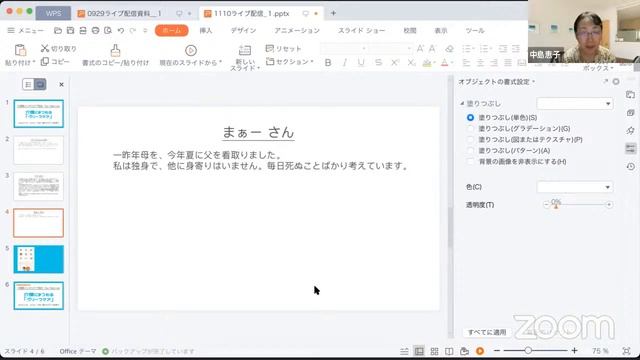Screen dimensions: 640x360
Task: Select the Format Painter brush icon
Action: [x=116, y=50]
